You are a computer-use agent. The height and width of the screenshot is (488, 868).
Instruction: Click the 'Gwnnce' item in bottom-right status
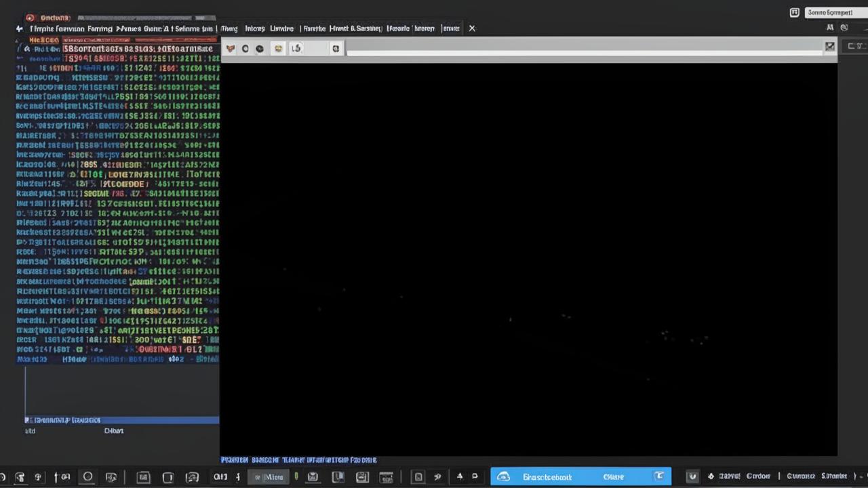point(801,476)
